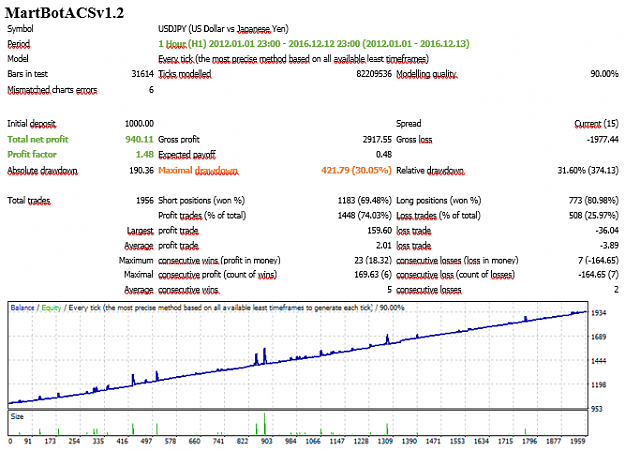Image resolution: width=625 pixels, height=451 pixels.
Task: Click the Initial deposit value 1000.00
Action: 140,124
